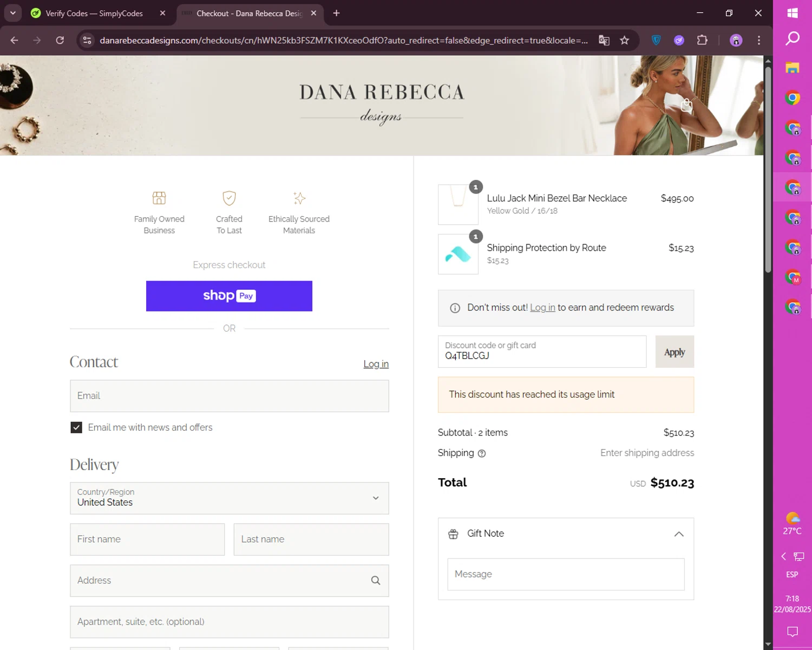
Task: Go back to previous page
Action: (15, 40)
